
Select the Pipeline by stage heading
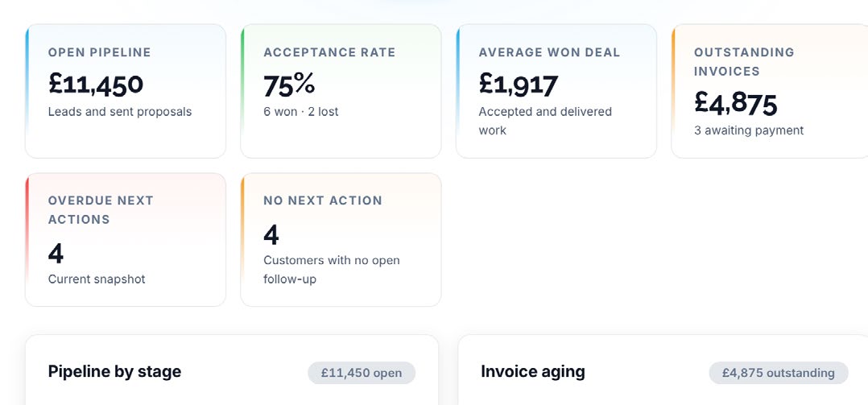pos(114,371)
